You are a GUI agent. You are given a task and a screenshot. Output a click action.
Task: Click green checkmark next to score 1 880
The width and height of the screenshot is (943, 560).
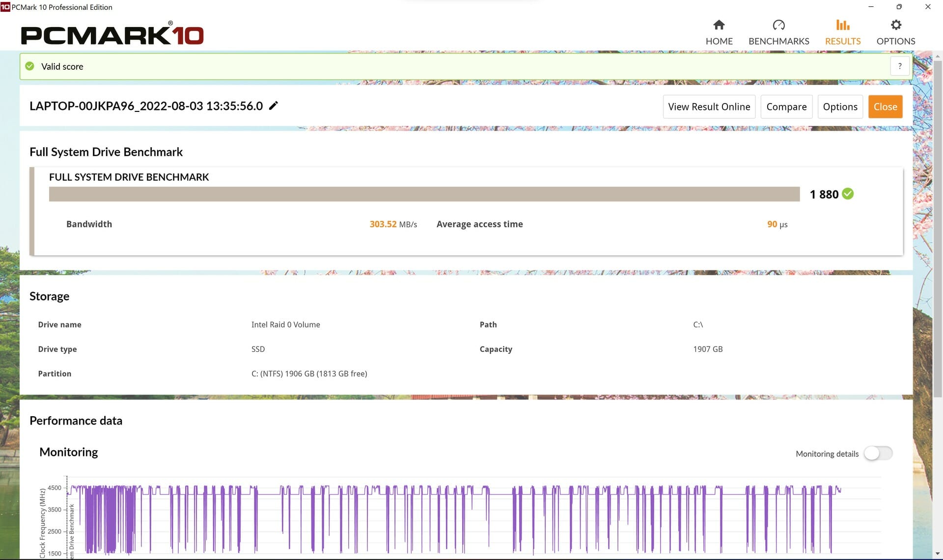848,194
